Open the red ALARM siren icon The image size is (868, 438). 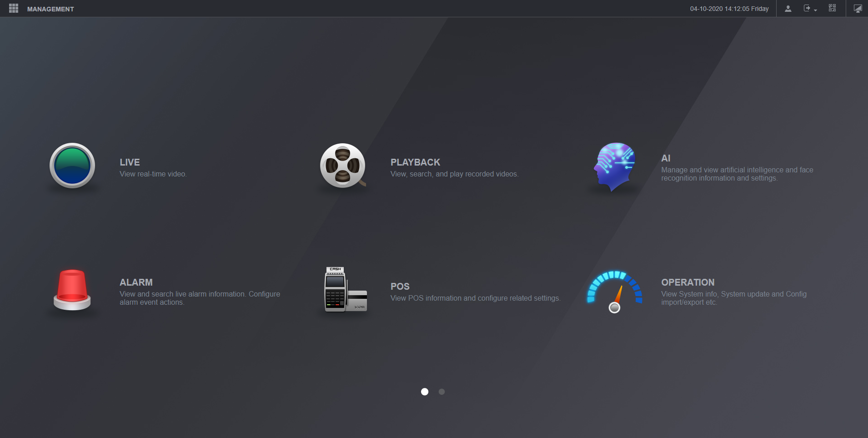(72, 290)
